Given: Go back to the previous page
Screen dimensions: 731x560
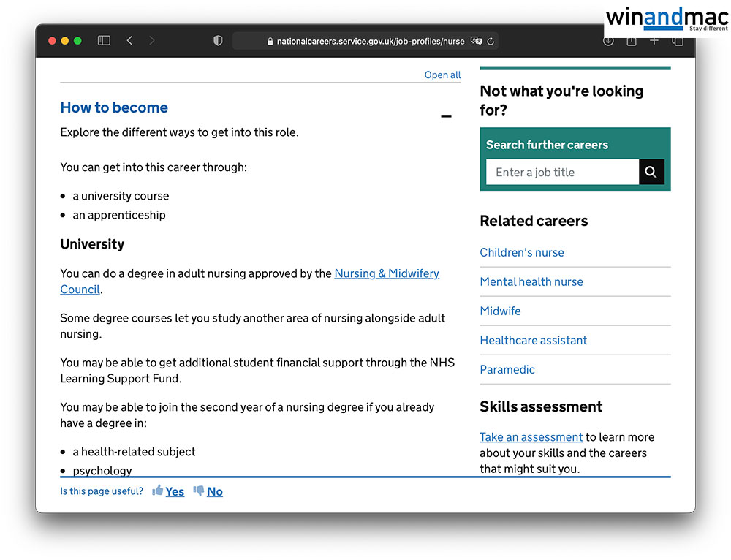Looking at the screenshot, I should [129, 41].
